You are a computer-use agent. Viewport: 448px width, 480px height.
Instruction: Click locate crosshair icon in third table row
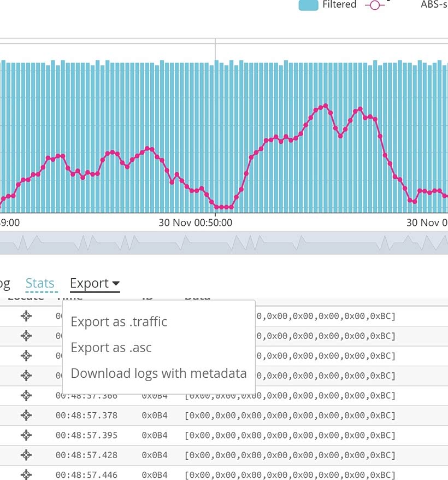26,355
